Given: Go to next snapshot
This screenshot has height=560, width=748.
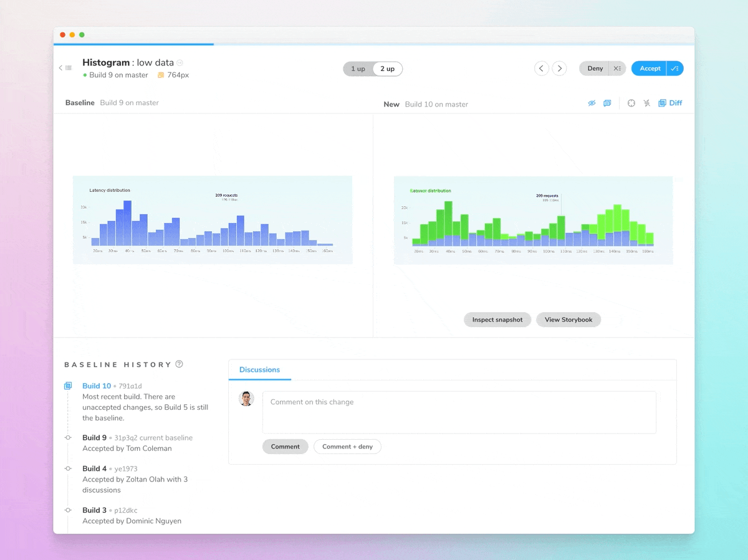Looking at the screenshot, I should pyautogui.click(x=560, y=69).
